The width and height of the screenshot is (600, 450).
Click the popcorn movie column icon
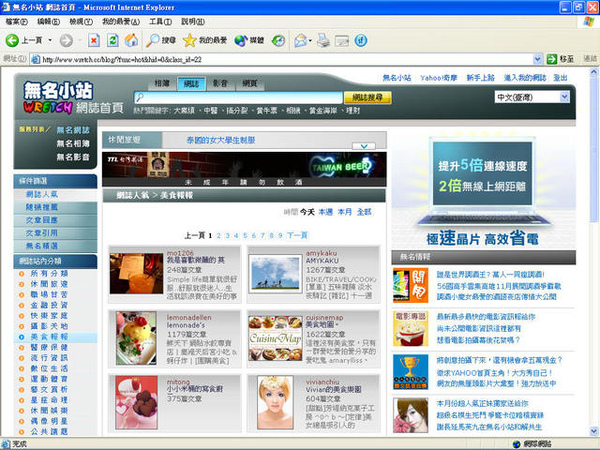pyautogui.click(x=410, y=329)
